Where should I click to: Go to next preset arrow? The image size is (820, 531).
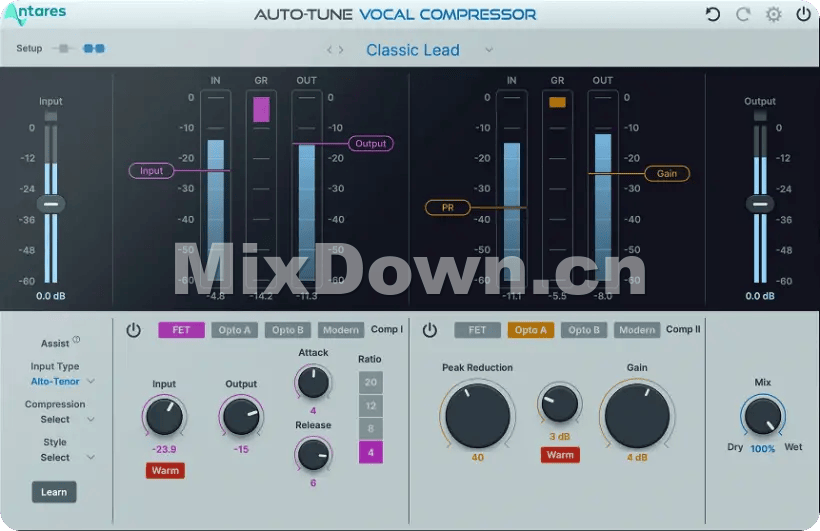(x=341, y=50)
